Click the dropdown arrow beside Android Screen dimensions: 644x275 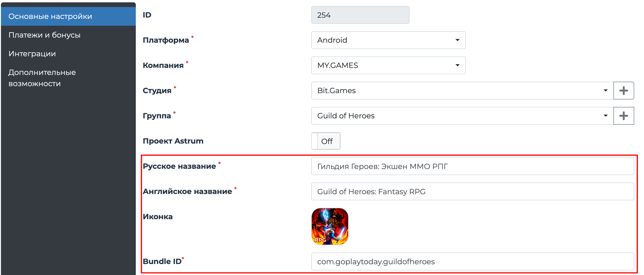(x=457, y=40)
